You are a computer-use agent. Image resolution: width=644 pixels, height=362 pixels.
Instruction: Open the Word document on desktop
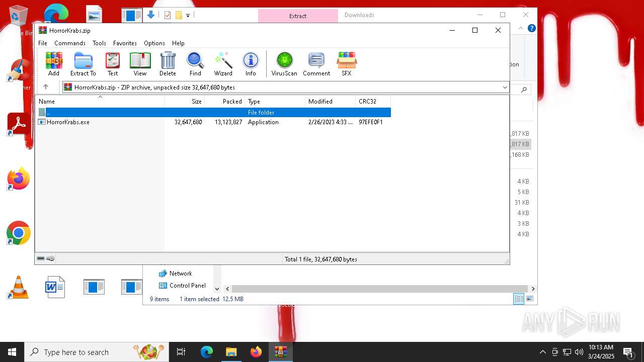(55, 287)
